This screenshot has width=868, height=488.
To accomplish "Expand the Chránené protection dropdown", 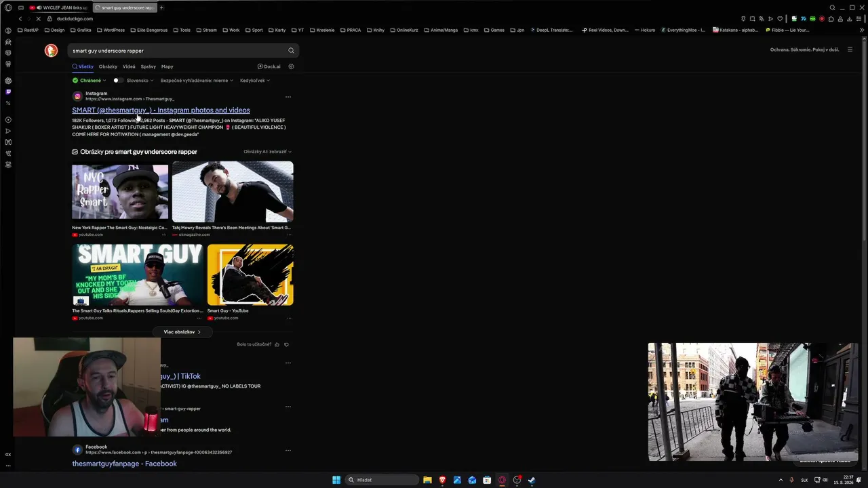I will coord(90,81).
